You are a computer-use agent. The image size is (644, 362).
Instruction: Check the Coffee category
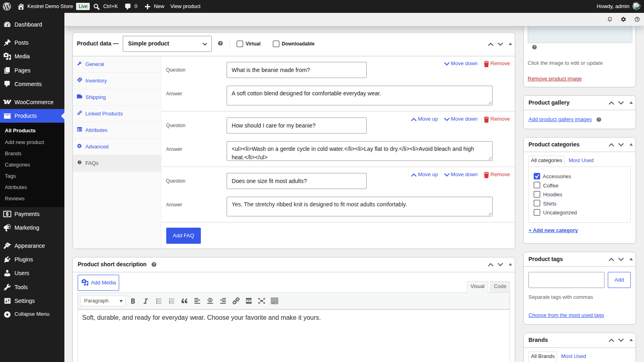click(x=537, y=185)
